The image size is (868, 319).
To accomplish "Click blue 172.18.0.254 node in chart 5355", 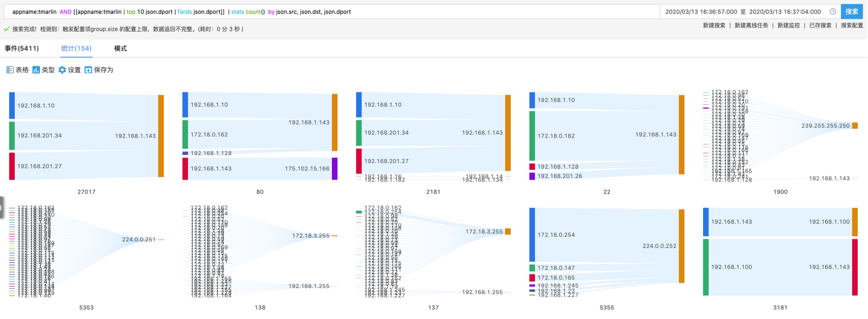I will (x=532, y=235).
